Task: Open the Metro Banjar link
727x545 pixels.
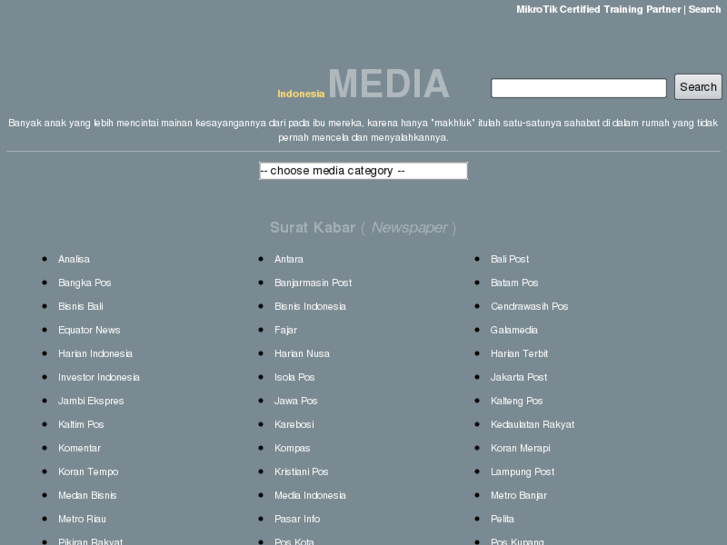Action: [x=518, y=496]
